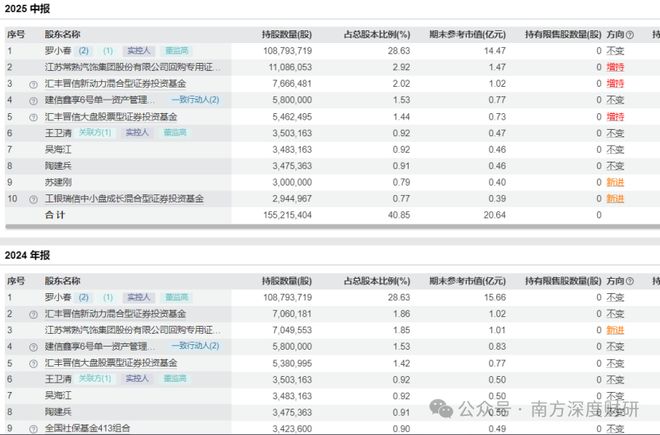660x435 pixels.
Task: Click 新进 link in 苏建刚 row
Action: coord(615,183)
